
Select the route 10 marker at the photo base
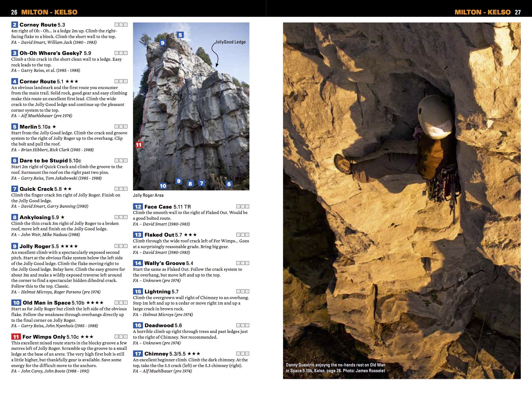(x=163, y=186)
